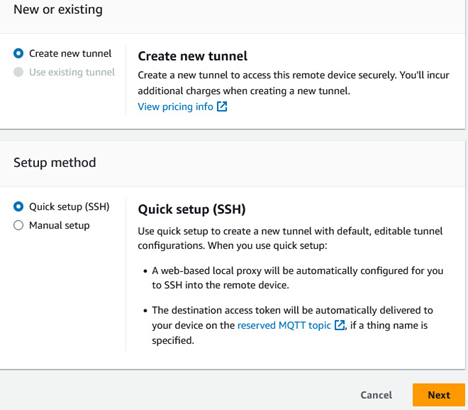
Task: Choose the Manual setup radio button
Action: tap(18, 225)
